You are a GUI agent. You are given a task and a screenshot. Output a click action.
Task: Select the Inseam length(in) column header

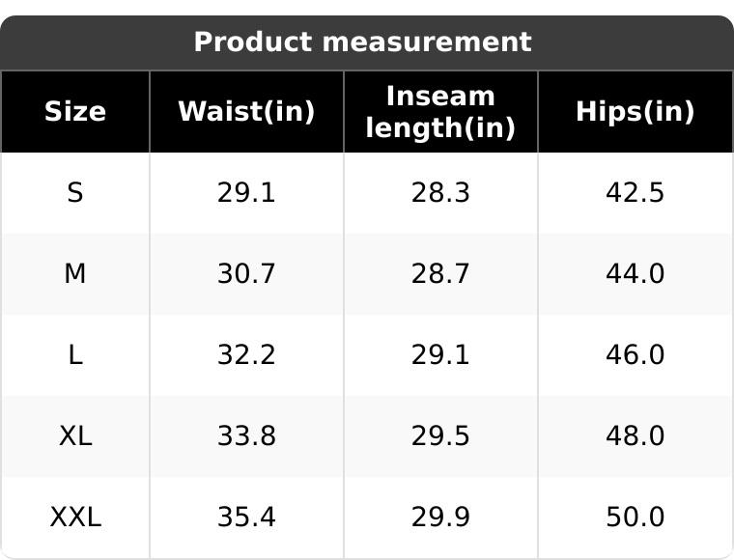440,111
